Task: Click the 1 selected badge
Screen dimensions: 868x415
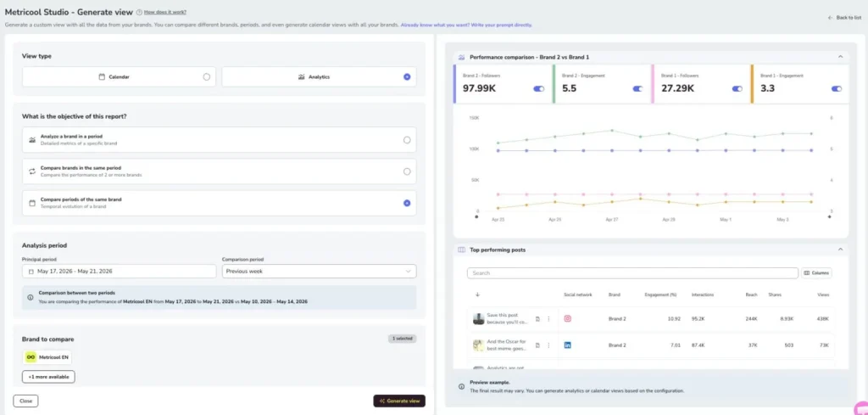Action: coord(402,338)
